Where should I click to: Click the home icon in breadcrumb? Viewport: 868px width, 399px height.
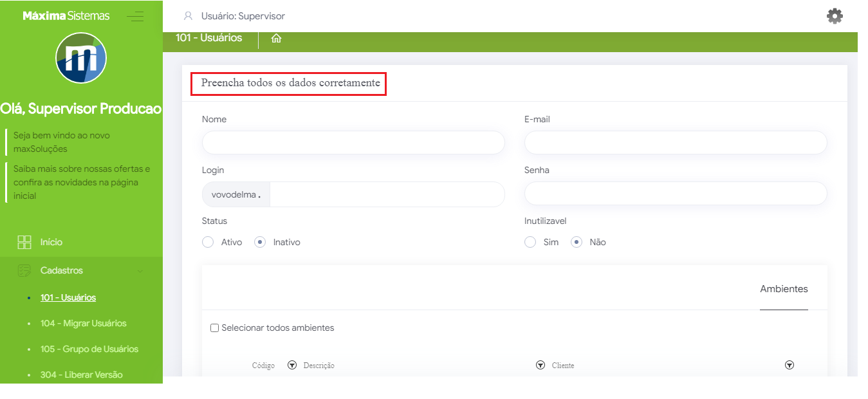pyautogui.click(x=276, y=39)
